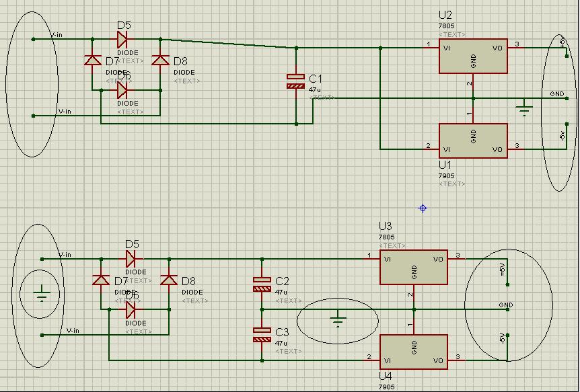Select diode D7 symbol in the U2 circuit
This screenshot has width=580, height=392.
[92, 60]
